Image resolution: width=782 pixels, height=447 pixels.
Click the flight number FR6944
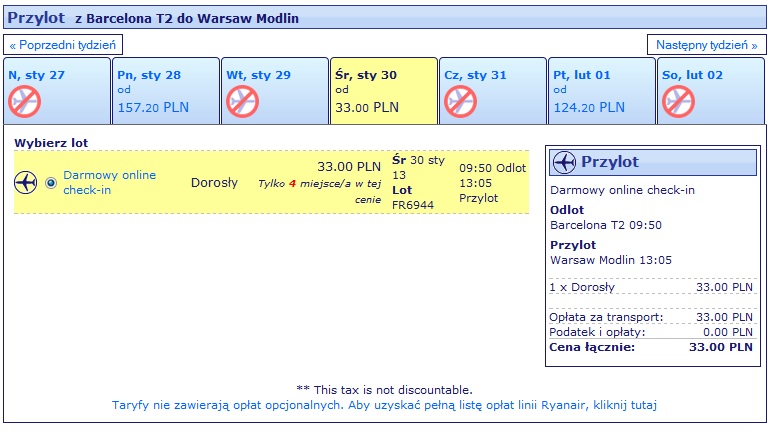pos(413,205)
